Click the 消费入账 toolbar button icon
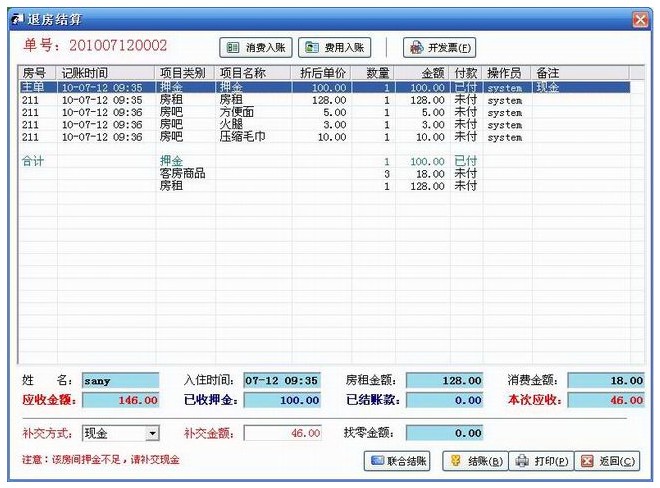Image resolution: width=660 pixels, height=488 pixels. click(233, 47)
